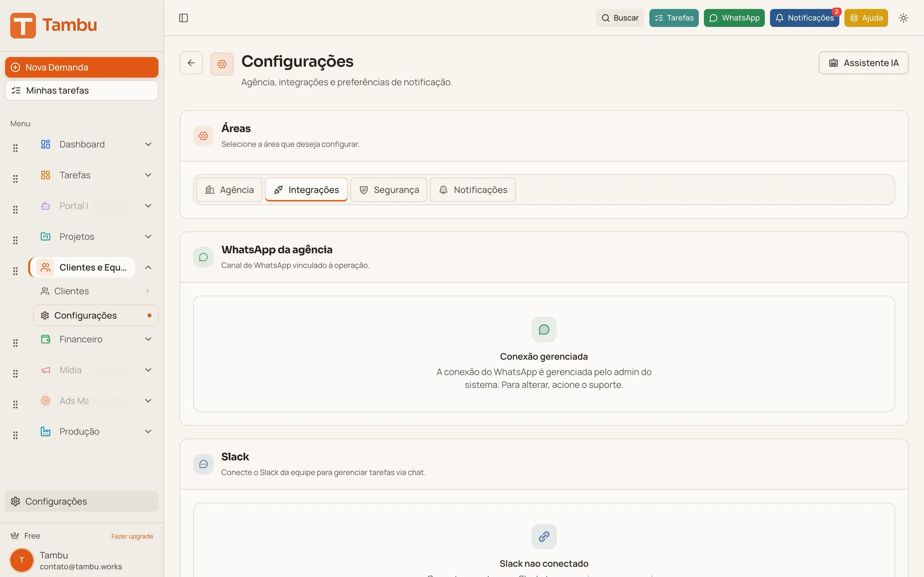Click the Projetos folder icon in sidebar

click(46, 236)
